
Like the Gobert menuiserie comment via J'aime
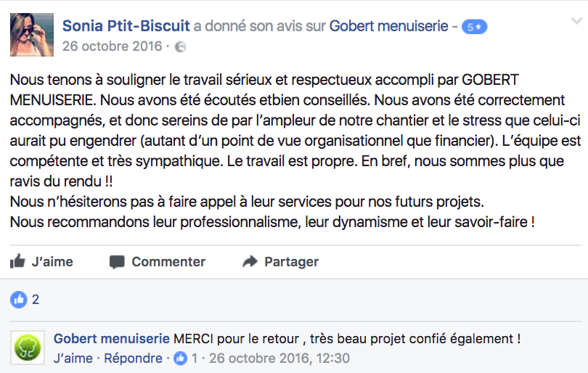pos(73,358)
